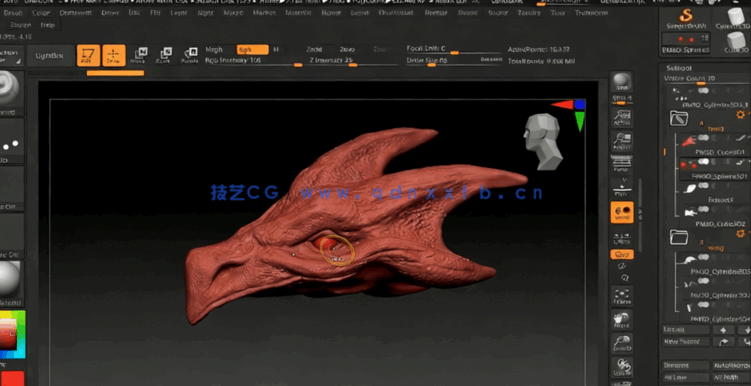Screen dimensions: 751x386
Task: Click the Rename subtool button
Action: (x=685, y=365)
